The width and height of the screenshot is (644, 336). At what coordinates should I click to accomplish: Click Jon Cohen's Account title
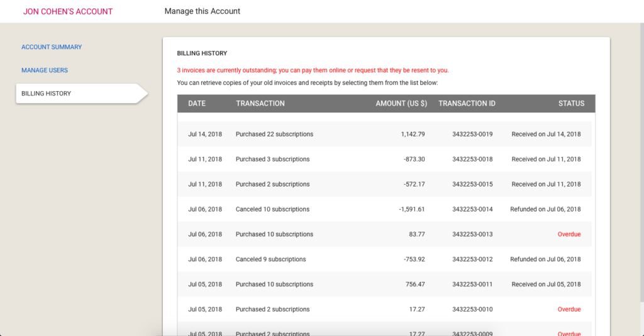pos(68,11)
